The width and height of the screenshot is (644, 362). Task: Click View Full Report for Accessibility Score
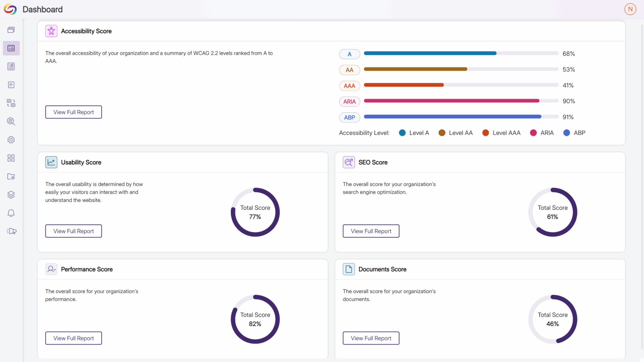pyautogui.click(x=74, y=112)
